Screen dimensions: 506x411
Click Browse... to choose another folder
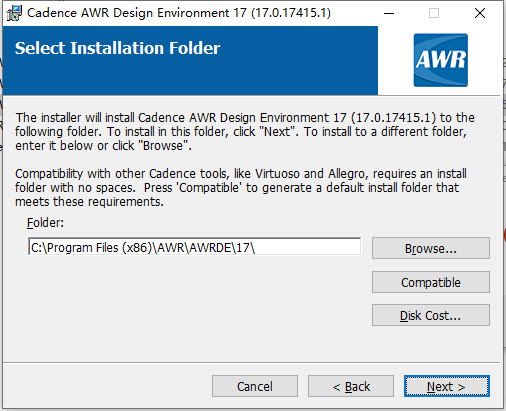coord(431,248)
